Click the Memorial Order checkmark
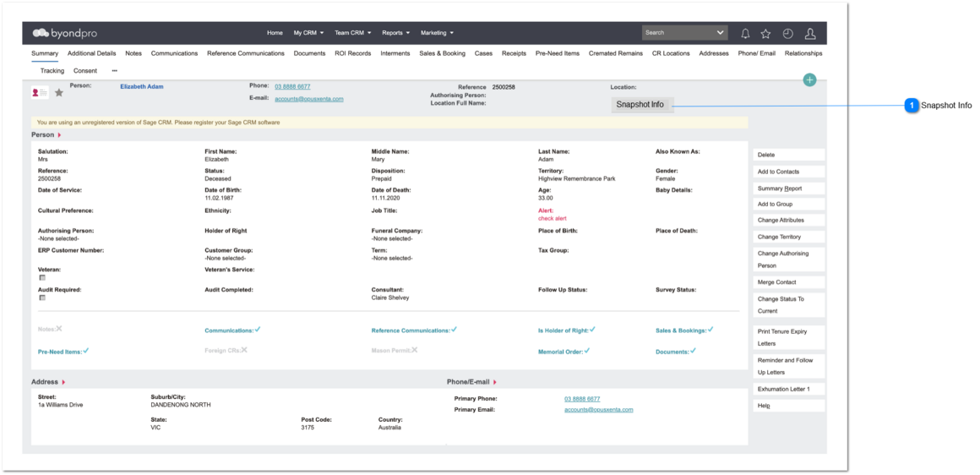Image resolution: width=980 pixels, height=475 pixels. pyautogui.click(x=587, y=351)
